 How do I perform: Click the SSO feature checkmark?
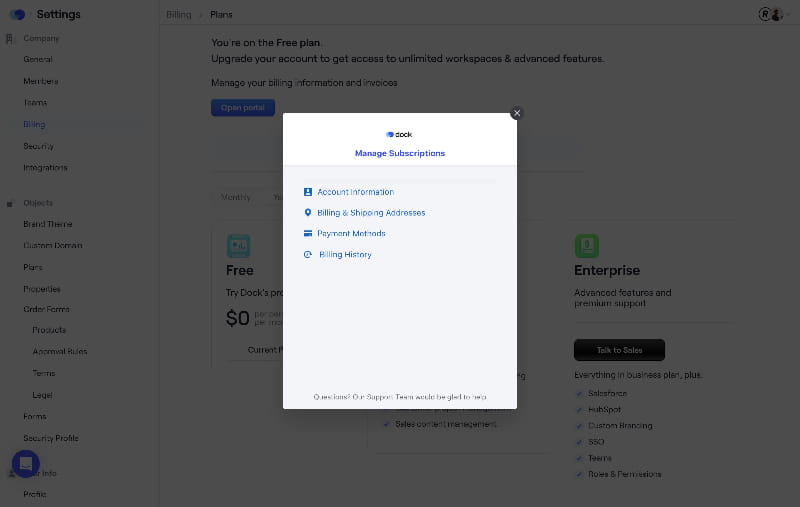coord(579,442)
